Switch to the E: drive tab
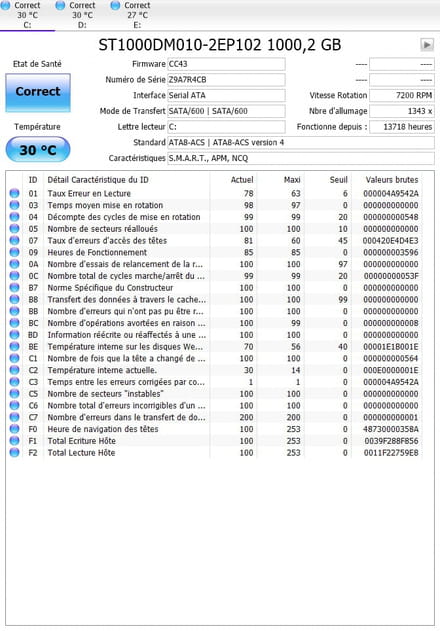This screenshot has height=631, width=440. (137, 15)
